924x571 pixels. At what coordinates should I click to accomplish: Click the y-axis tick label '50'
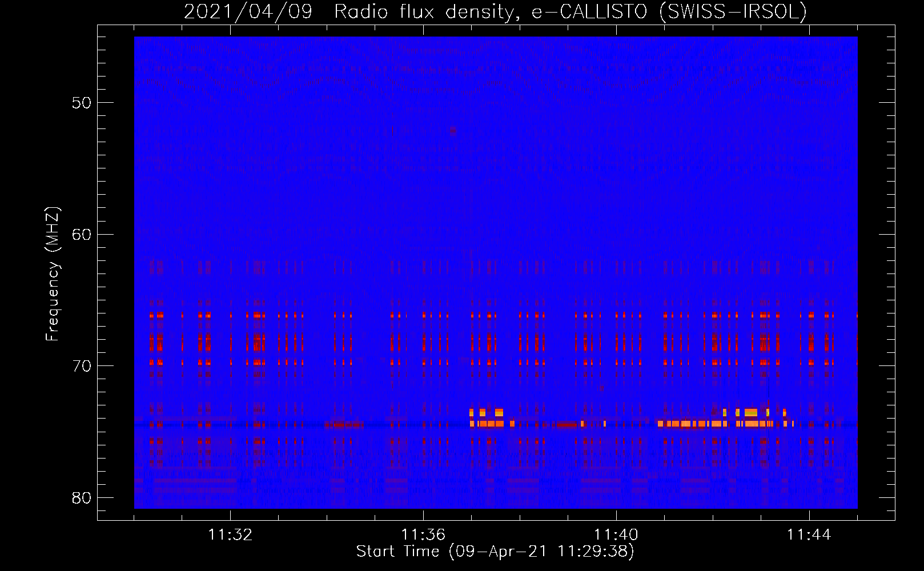point(82,103)
